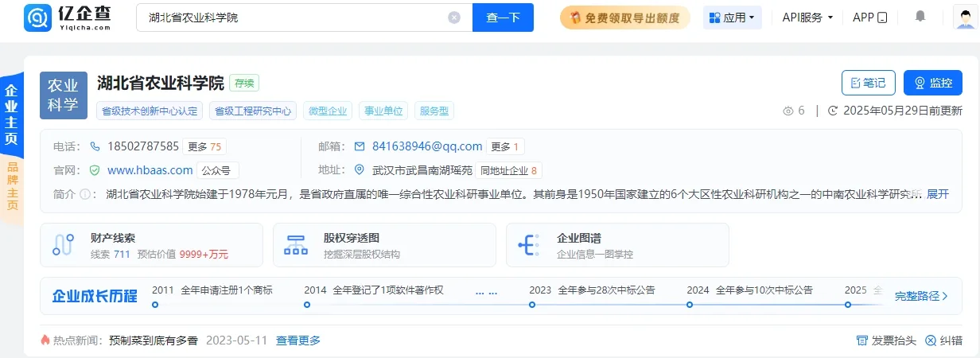Expand the timeline ellipsis dots
The height and width of the screenshot is (358, 980).
click(x=486, y=293)
